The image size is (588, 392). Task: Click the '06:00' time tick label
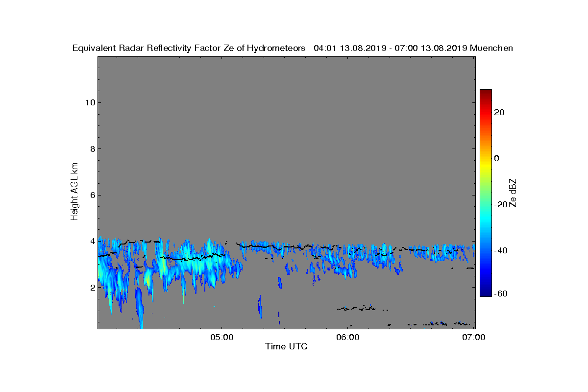[x=348, y=337]
